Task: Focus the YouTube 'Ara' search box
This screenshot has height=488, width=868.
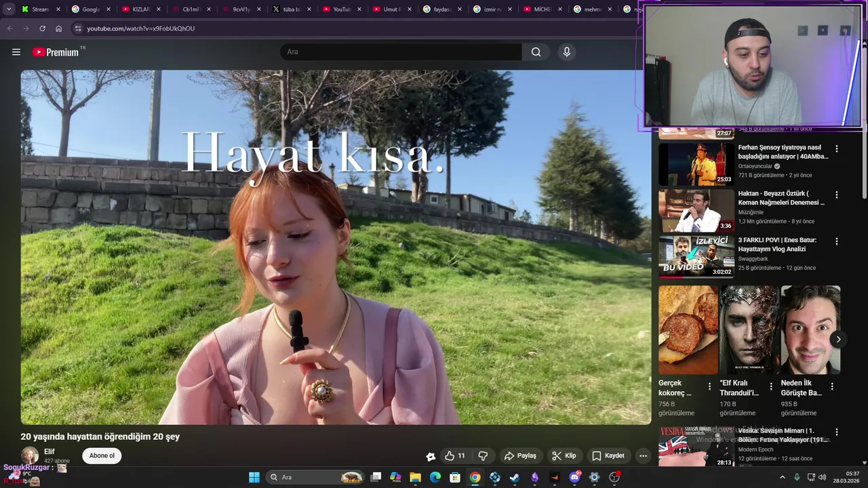Action: 401,52
